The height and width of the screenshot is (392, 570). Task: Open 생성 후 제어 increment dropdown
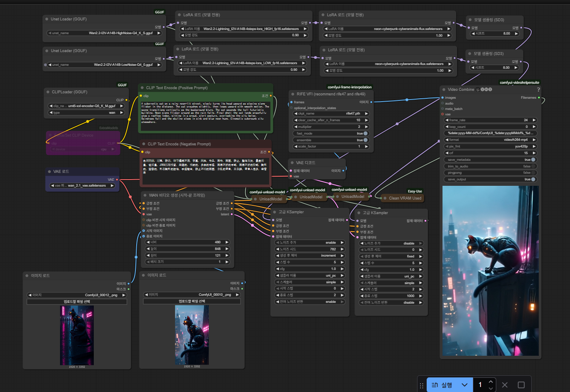310,255
